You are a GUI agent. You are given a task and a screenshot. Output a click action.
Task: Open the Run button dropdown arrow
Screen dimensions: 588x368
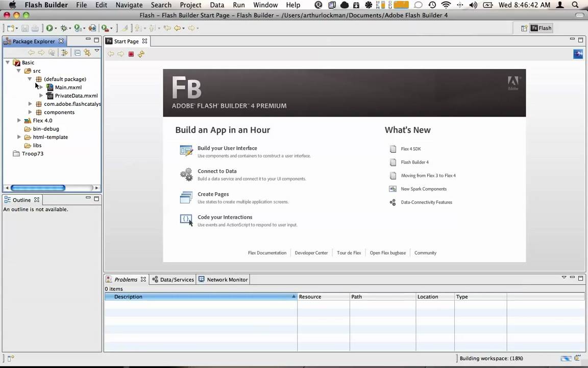pyautogui.click(x=56, y=29)
